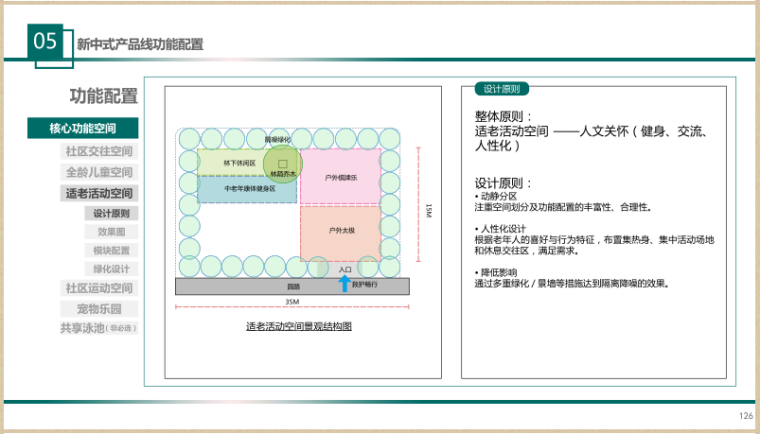Viewport: 760px width, 434px height.
Task: Go to 社区交往空间 in the sidebar
Action: point(99,151)
